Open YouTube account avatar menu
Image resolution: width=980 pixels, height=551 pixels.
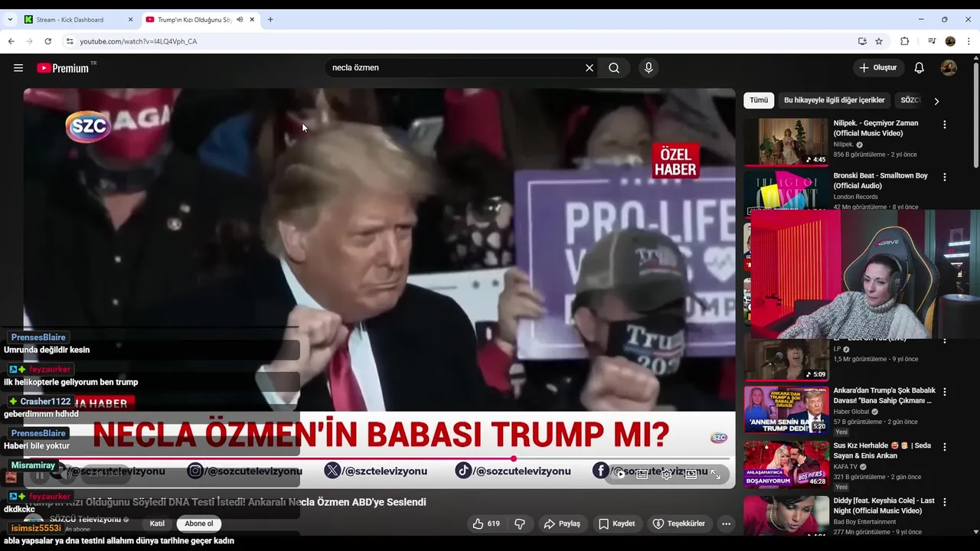click(949, 68)
